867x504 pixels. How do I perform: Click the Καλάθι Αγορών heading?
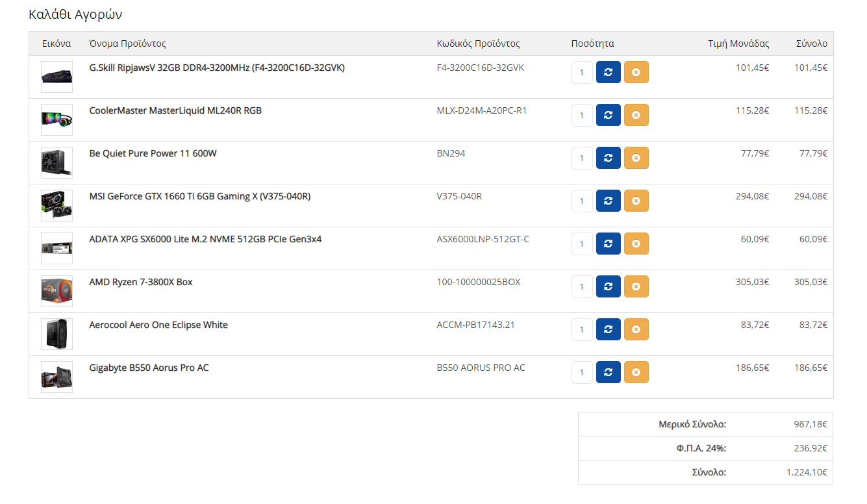75,14
